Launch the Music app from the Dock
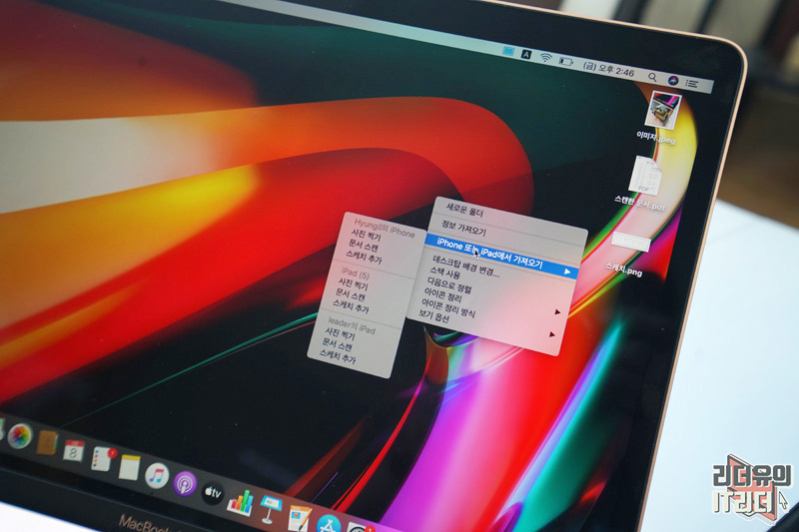799x532 pixels. click(x=157, y=475)
